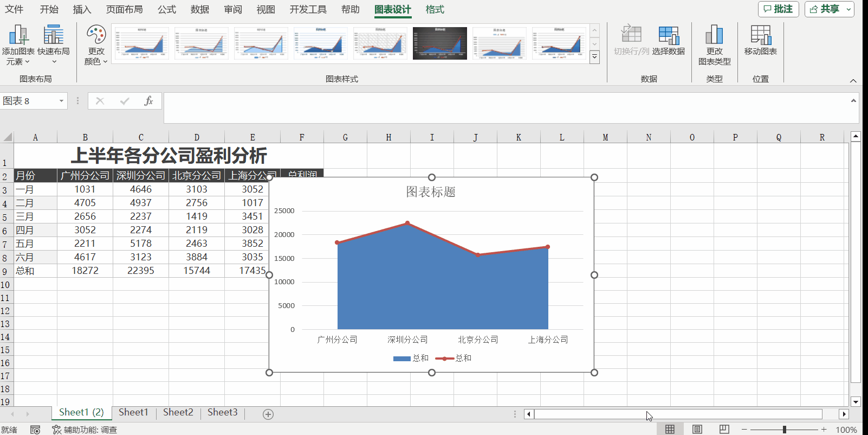Expand the chart styles gallery
The width and height of the screenshot is (868, 435).
click(x=594, y=57)
